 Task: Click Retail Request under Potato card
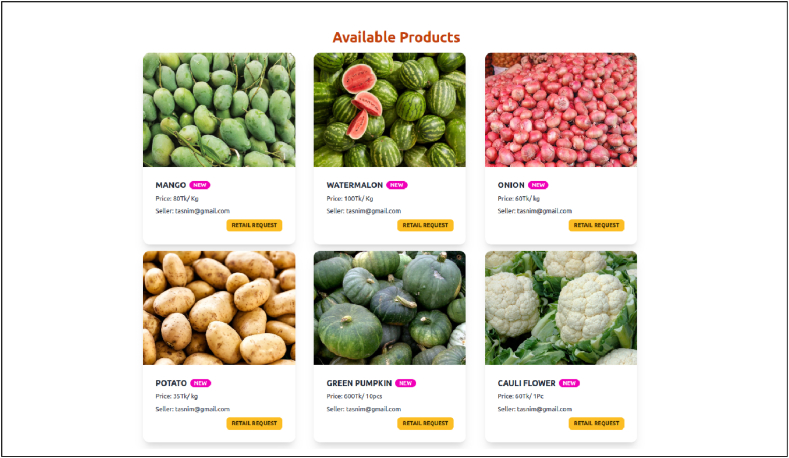click(x=254, y=423)
